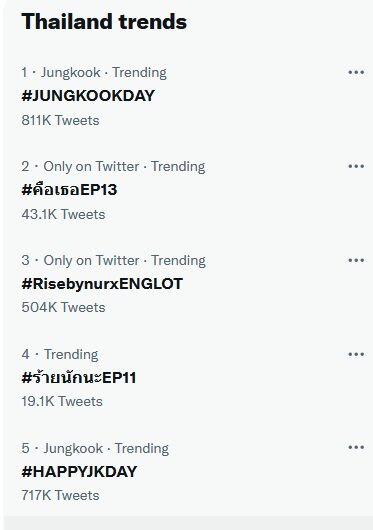Image resolution: width=373 pixels, height=530 pixels.
Task: Open more options for #คือเธอEP13 trend
Action: tap(356, 166)
